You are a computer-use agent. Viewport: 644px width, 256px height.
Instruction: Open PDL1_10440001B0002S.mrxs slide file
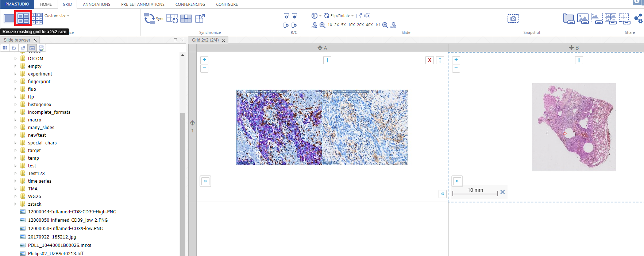(x=59, y=245)
